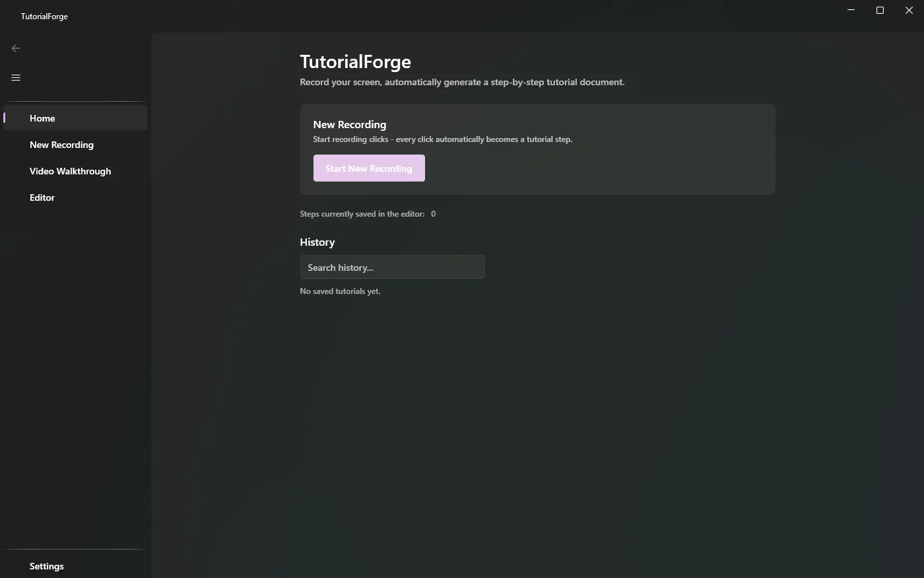Click the 'Steps currently saved in the editor:' label

coord(362,214)
